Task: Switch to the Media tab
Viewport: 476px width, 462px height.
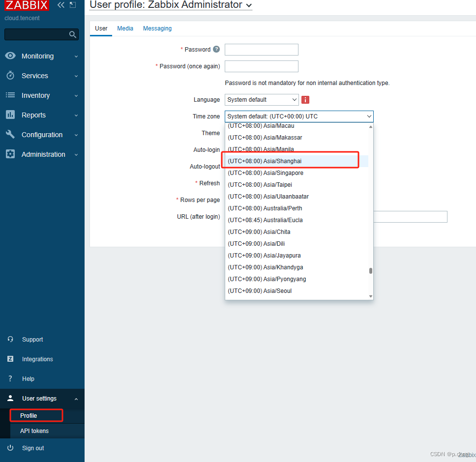Action: (x=125, y=29)
